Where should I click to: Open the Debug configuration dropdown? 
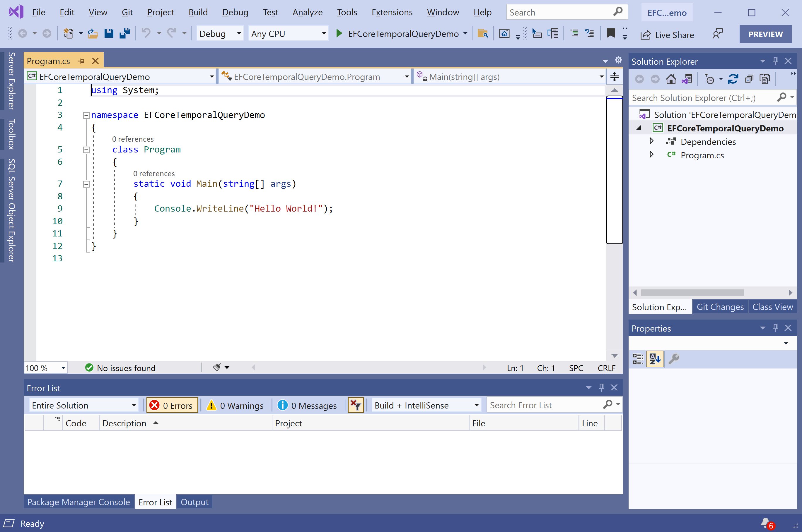220,34
